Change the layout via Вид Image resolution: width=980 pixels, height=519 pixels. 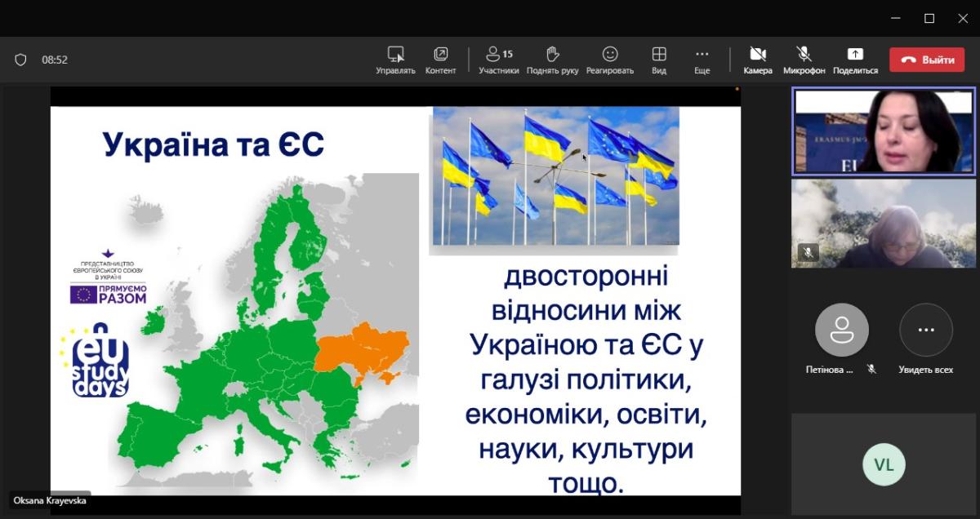point(658,60)
